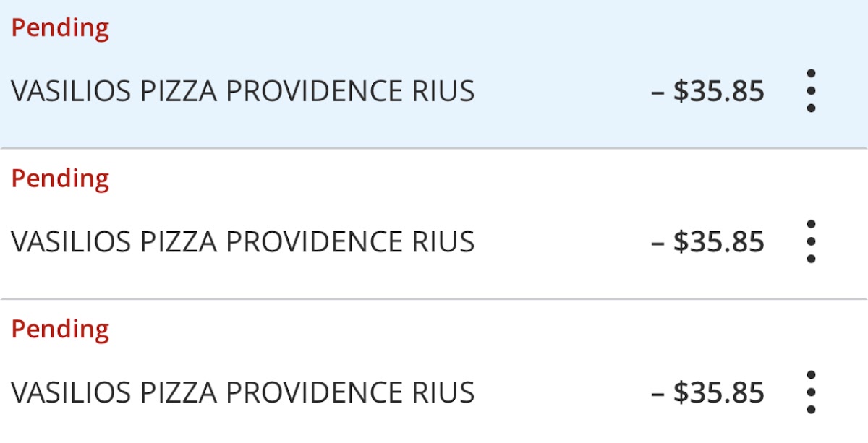Click the $35.85 amount in the highlighted row
Screen dimensions: 868x443
click(x=718, y=92)
